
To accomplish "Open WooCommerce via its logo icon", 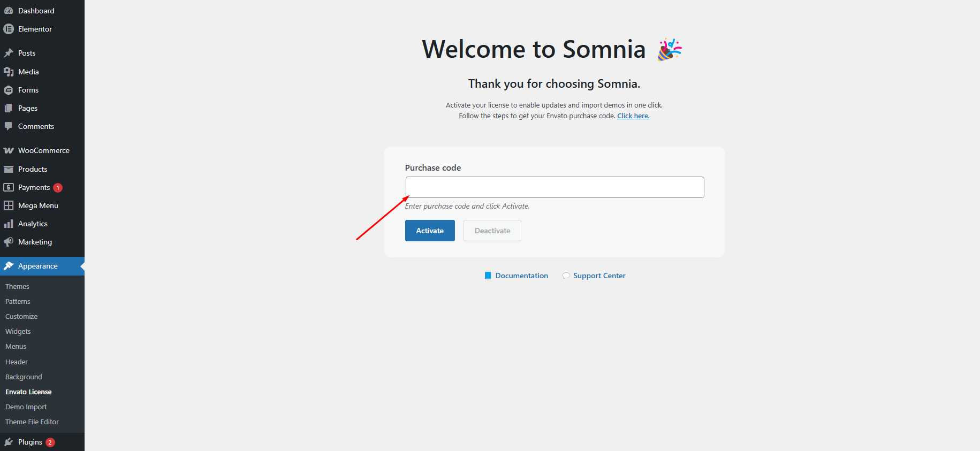I will (9, 150).
